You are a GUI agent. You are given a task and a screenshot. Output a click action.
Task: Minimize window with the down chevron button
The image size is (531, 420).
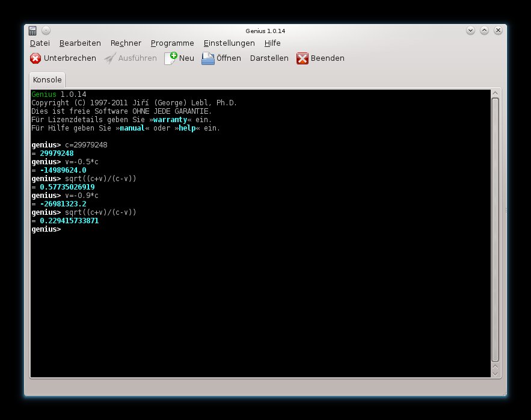470,31
